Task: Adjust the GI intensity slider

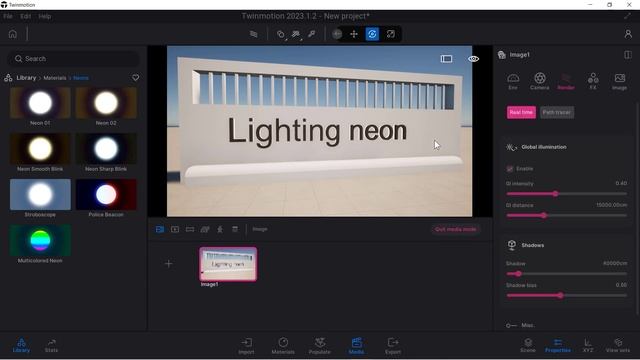Action: coord(567,194)
